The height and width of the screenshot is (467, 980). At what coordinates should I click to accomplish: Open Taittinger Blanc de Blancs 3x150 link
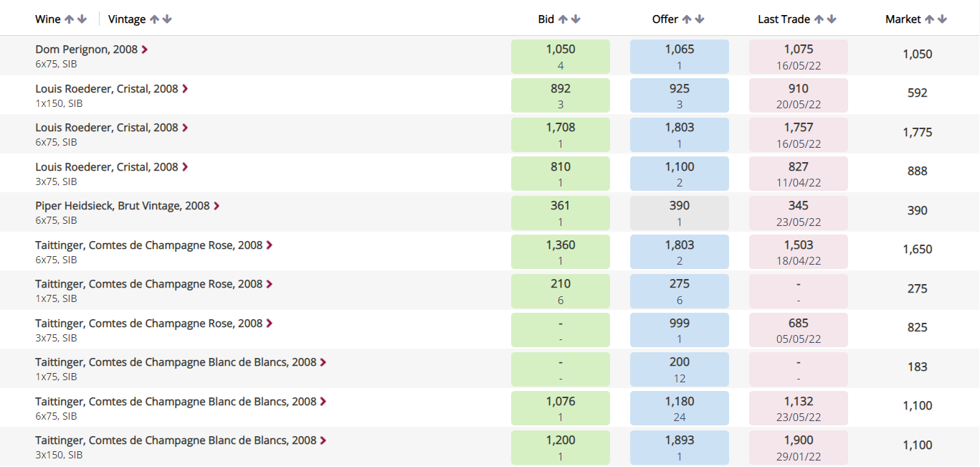[x=176, y=440]
